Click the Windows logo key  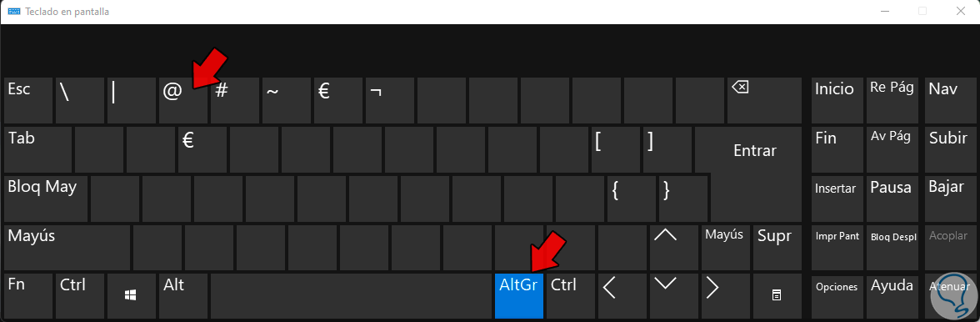tap(131, 296)
